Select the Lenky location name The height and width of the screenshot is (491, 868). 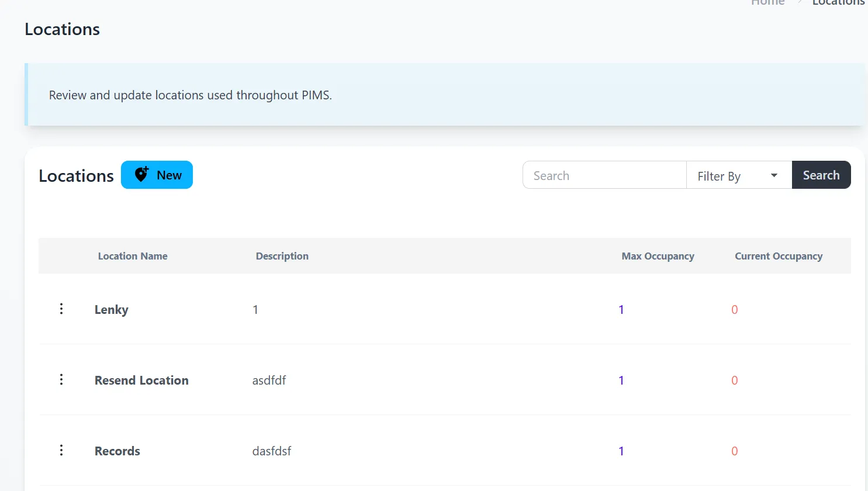(x=112, y=310)
